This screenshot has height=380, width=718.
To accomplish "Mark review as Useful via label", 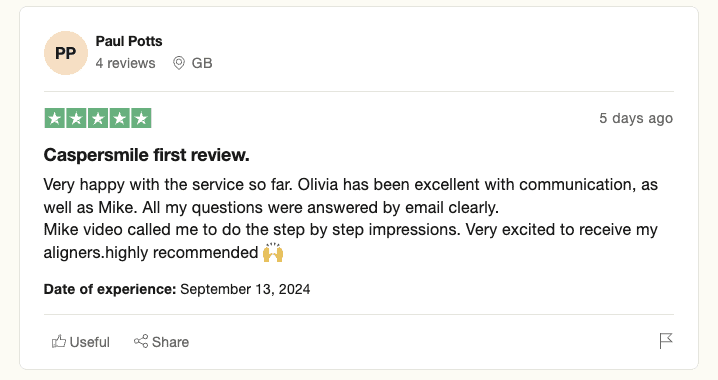I will [90, 342].
